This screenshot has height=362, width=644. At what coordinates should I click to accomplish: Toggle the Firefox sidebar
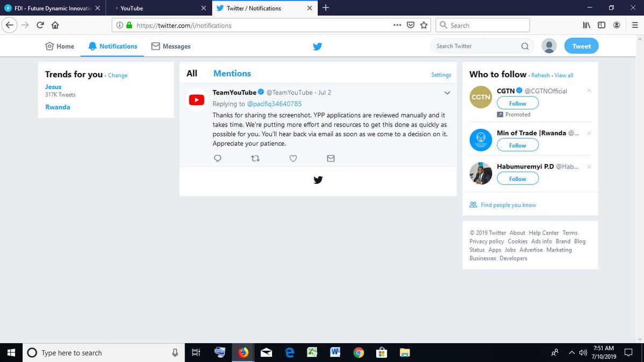click(x=602, y=25)
